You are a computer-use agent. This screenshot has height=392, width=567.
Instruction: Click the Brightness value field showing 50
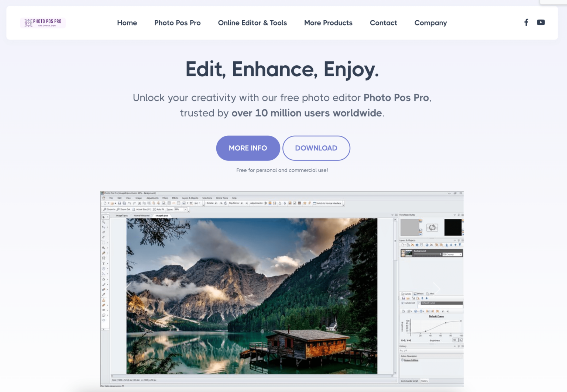click(x=456, y=340)
